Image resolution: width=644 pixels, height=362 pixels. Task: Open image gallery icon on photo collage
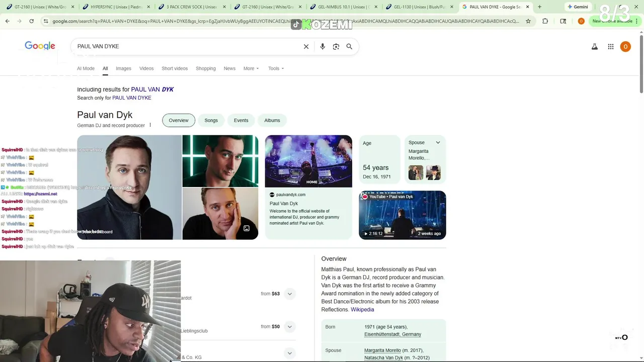coord(247,228)
